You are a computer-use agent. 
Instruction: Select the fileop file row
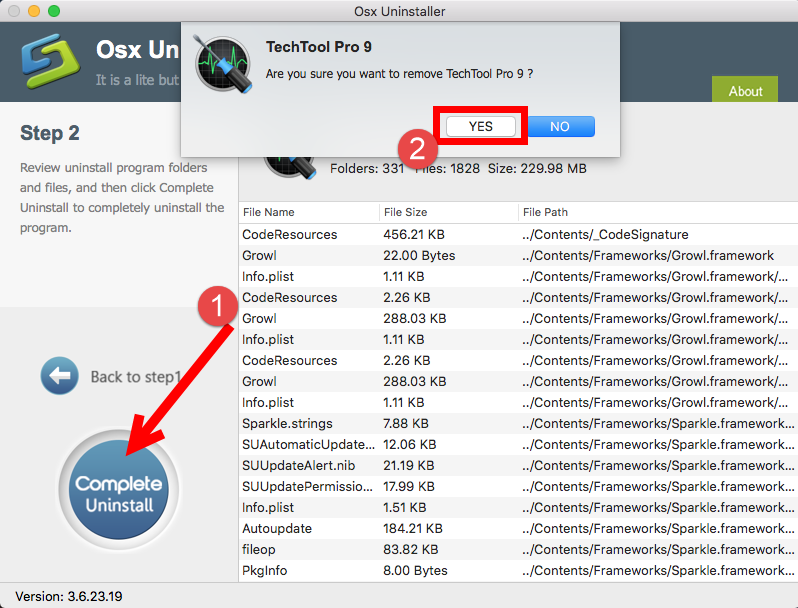[x=518, y=549]
